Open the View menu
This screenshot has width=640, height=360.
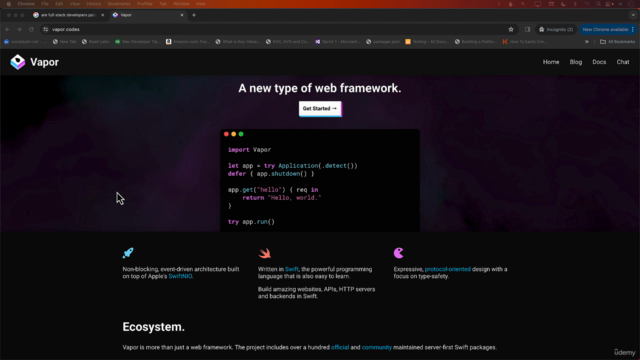pyautogui.click(x=75, y=4)
